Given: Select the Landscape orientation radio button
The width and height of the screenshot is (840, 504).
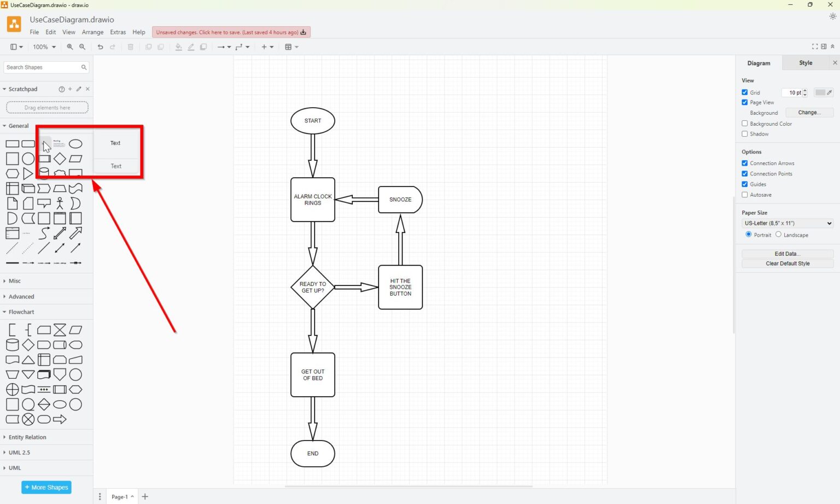Looking at the screenshot, I should coord(778,235).
